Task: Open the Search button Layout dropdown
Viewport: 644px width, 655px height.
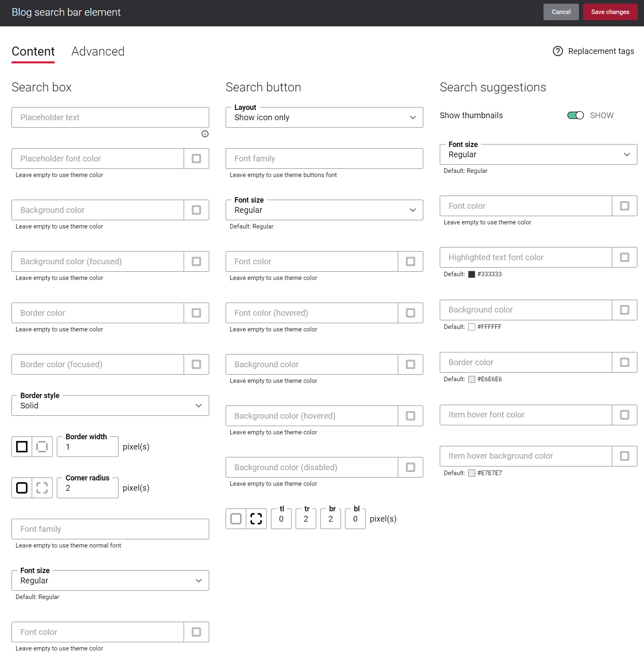Action: [324, 117]
